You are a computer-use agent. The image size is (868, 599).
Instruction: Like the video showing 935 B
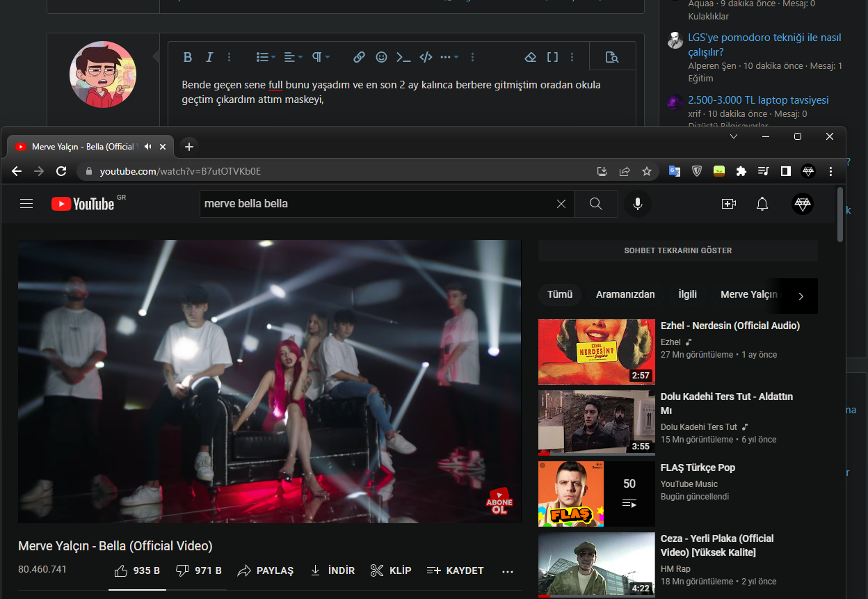tap(137, 570)
